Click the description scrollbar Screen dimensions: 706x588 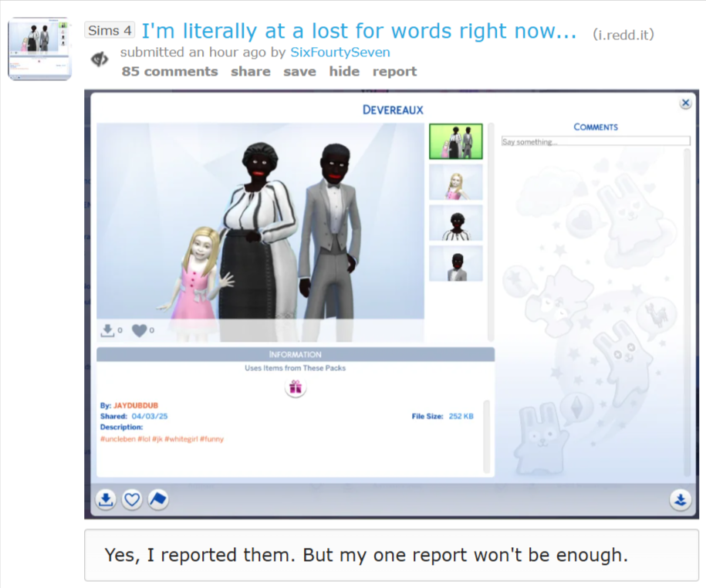point(486,436)
